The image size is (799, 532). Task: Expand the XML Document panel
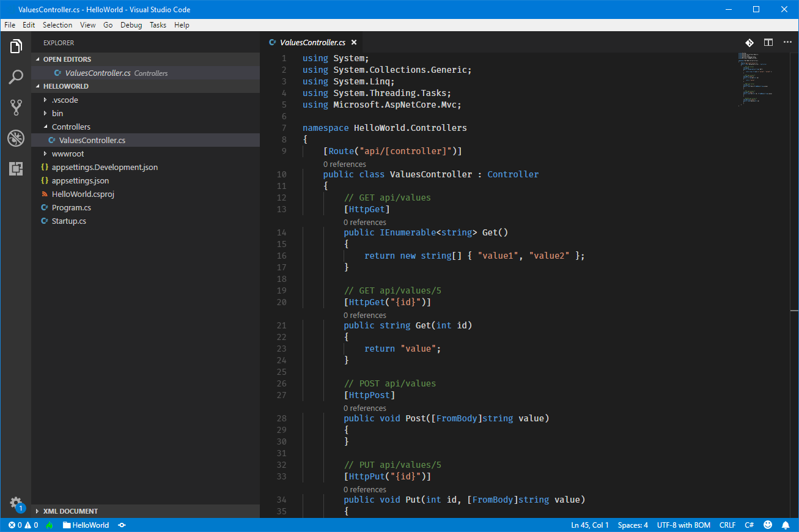point(145,511)
